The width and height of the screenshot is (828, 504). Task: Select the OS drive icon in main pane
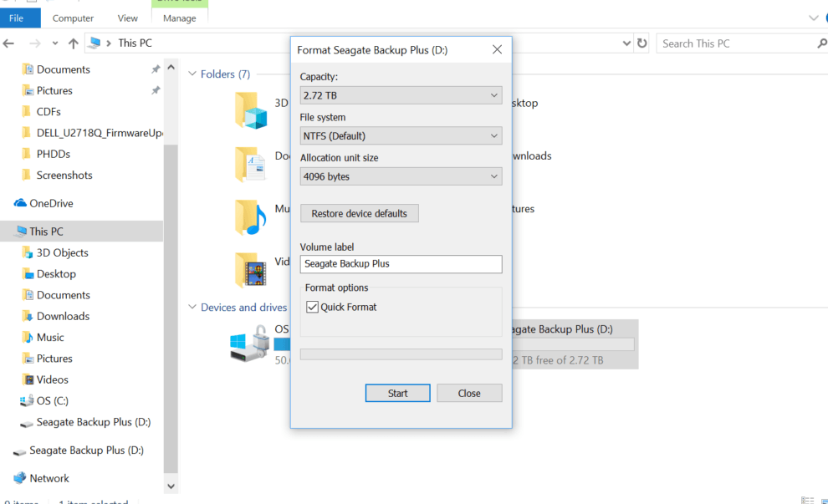[x=249, y=344]
